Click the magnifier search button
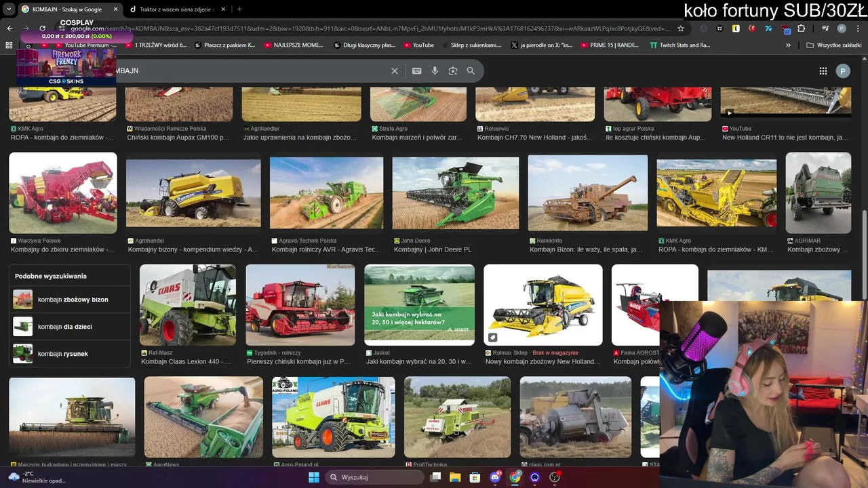Image resolution: width=868 pixels, height=488 pixels. 471,71
